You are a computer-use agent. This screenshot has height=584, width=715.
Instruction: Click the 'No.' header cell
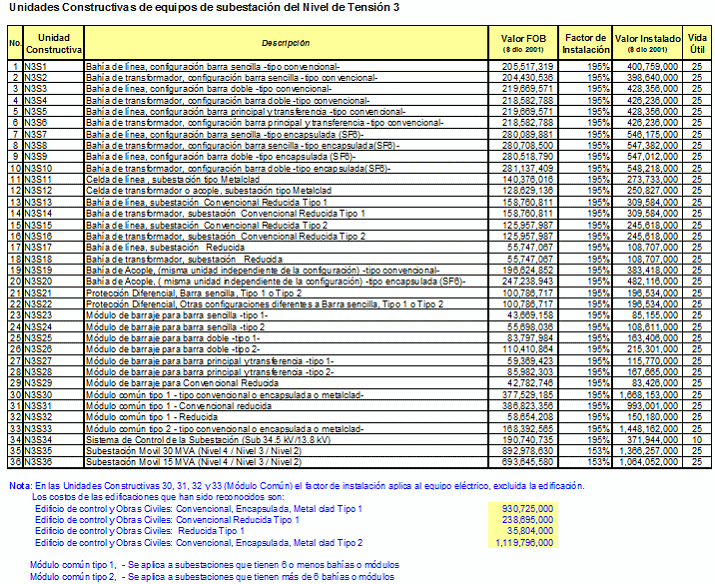[x=15, y=43]
